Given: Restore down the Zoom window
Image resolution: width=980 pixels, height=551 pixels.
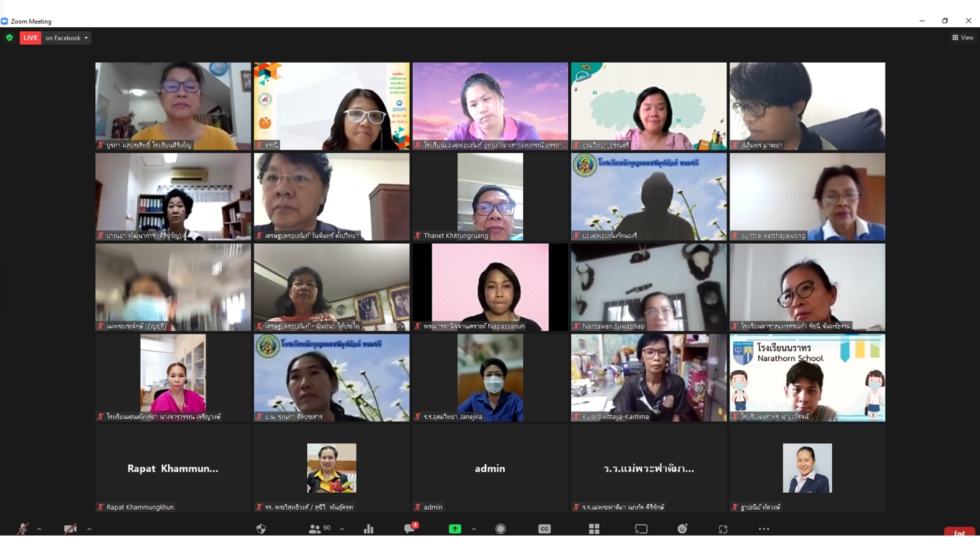Looking at the screenshot, I should (x=945, y=21).
